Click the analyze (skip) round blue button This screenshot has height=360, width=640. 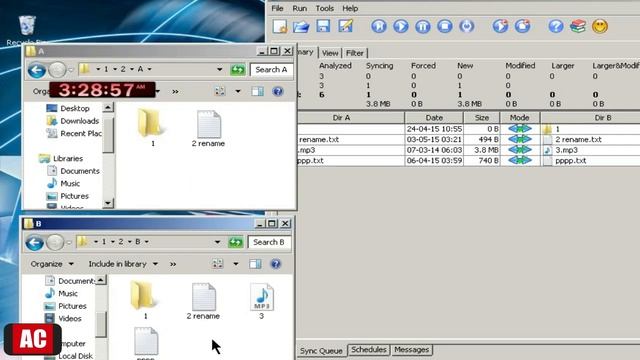coord(379,26)
